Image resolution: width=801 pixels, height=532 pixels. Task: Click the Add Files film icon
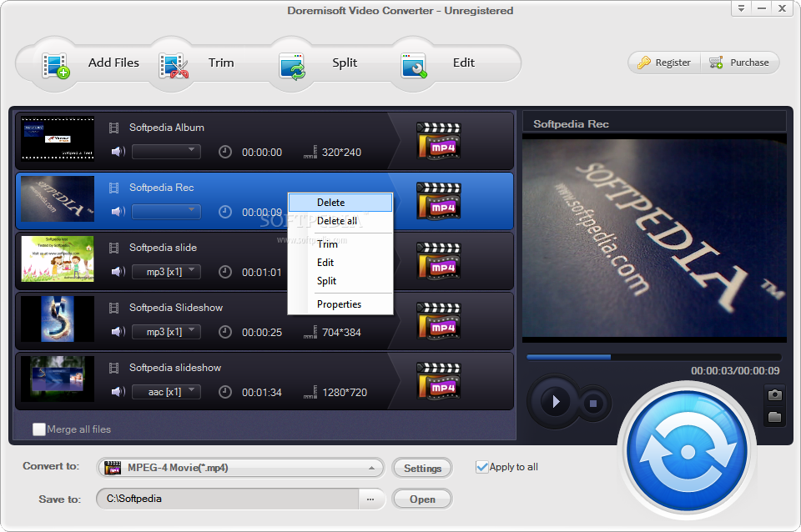(55, 65)
